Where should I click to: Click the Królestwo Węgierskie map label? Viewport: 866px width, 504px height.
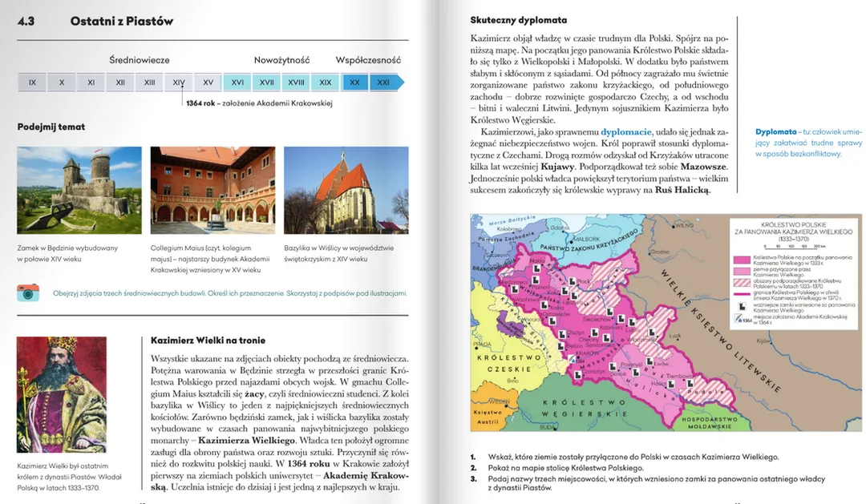point(585,408)
